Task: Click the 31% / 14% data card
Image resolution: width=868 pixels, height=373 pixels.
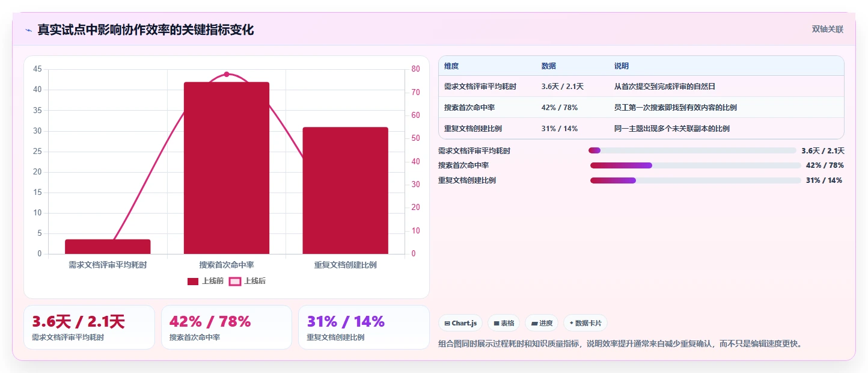Action: click(x=364, y=327)
